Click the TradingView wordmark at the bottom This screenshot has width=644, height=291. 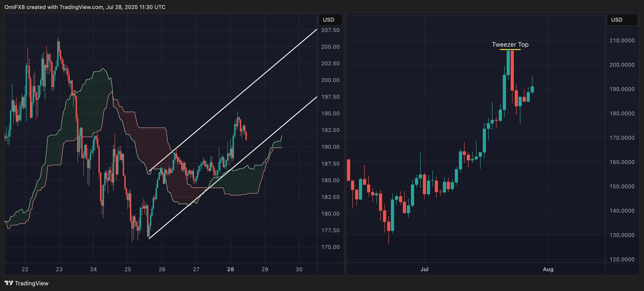pos(32,283)
